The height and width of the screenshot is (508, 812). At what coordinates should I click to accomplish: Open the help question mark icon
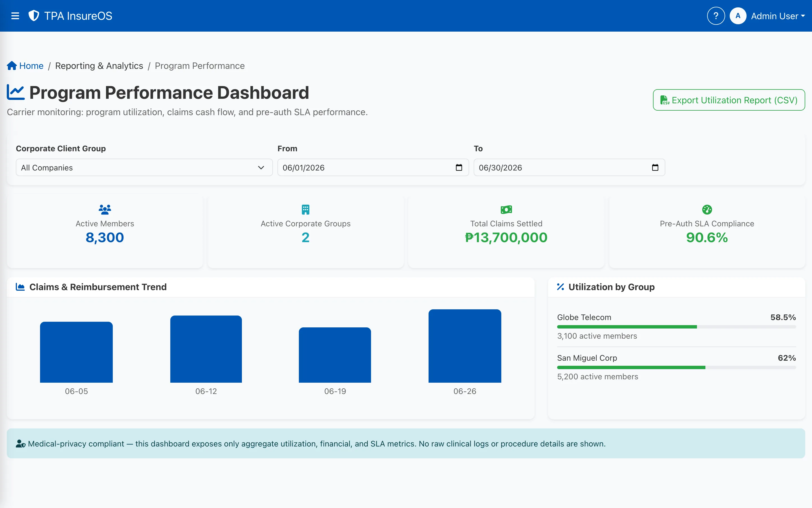click(x=716, y=16)
